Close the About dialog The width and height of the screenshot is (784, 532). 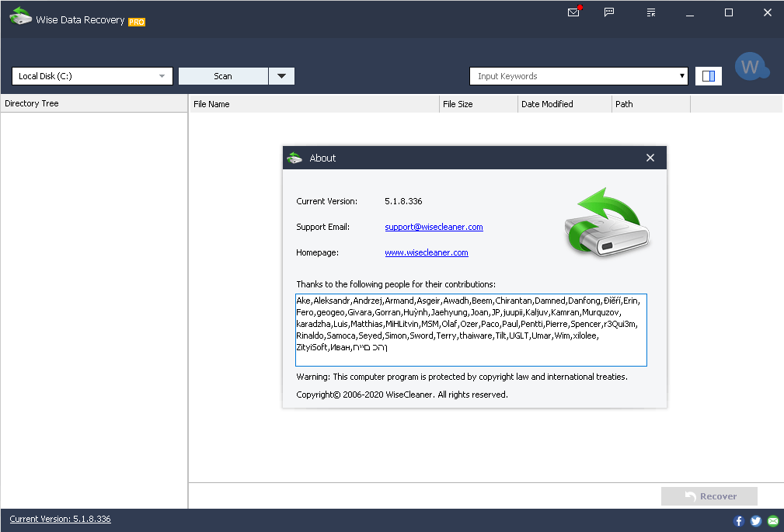650,158
